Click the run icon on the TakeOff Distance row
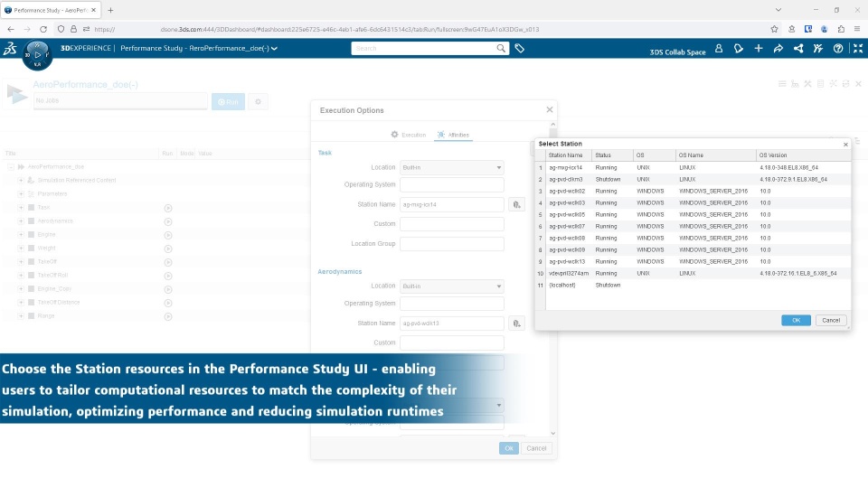The image size is (868, 488). coord(168,304)
